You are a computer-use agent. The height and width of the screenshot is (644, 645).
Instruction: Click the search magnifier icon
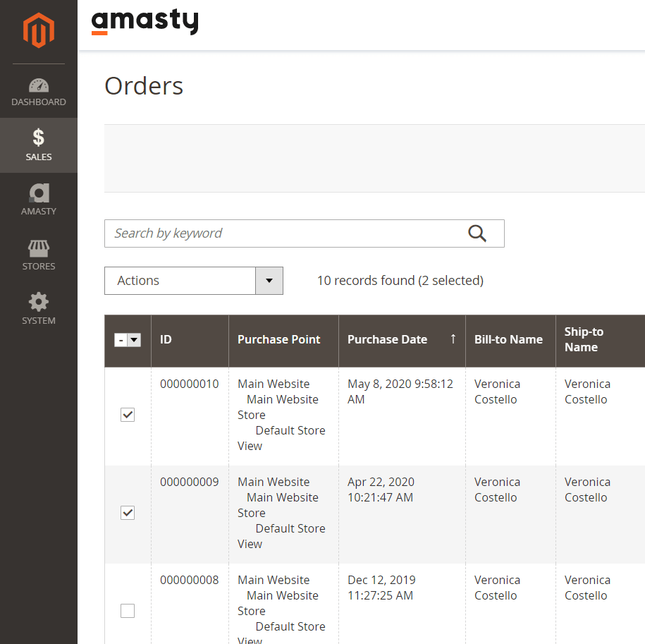click(x=477, y=233)
